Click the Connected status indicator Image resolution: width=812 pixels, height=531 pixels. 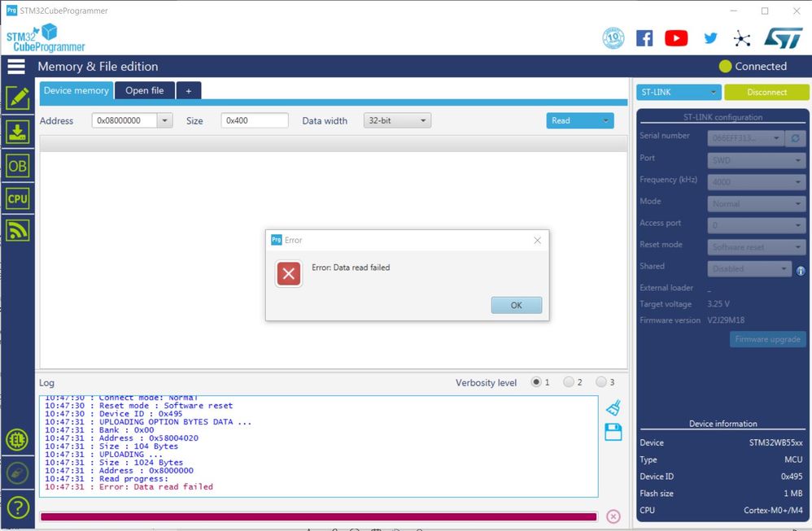[x=753, y=66]
